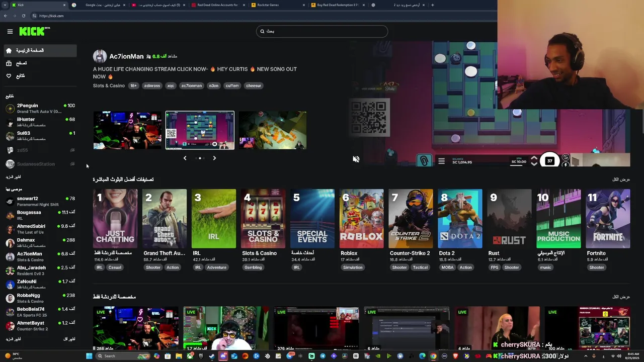Screen dimensions: 644x362
Task: Go to next featured stream arrow
Action: pos(214,158)
